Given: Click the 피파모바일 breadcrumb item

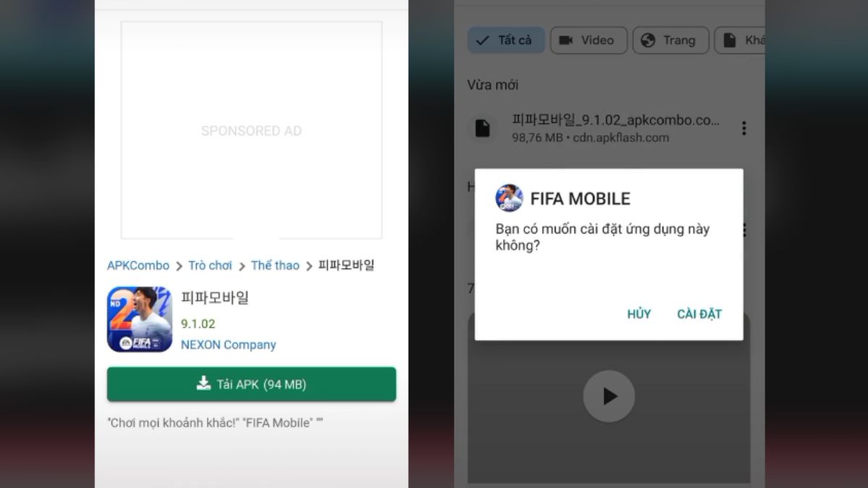Looking at the screenshot, I should [x=346, y=265].
